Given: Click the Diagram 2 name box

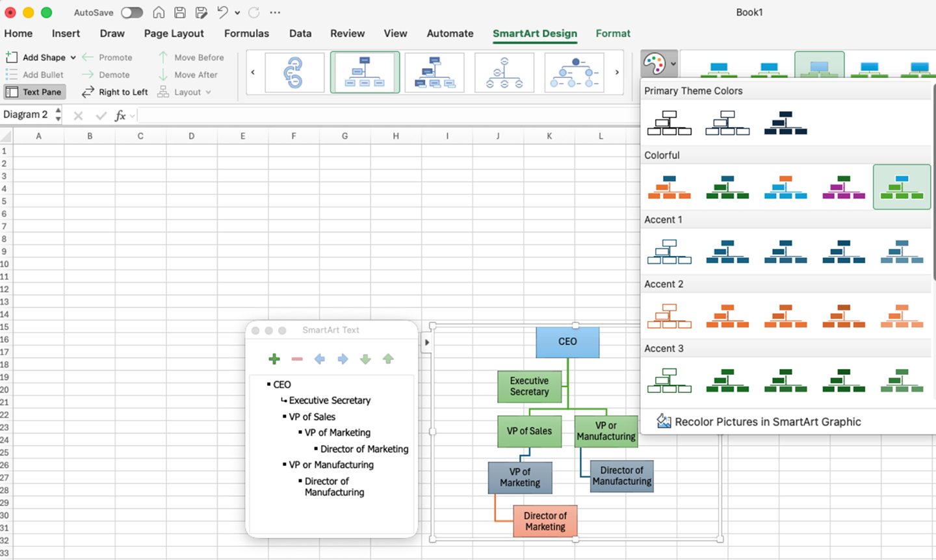Looking at the screenshot, I should [x=26, y=114].
